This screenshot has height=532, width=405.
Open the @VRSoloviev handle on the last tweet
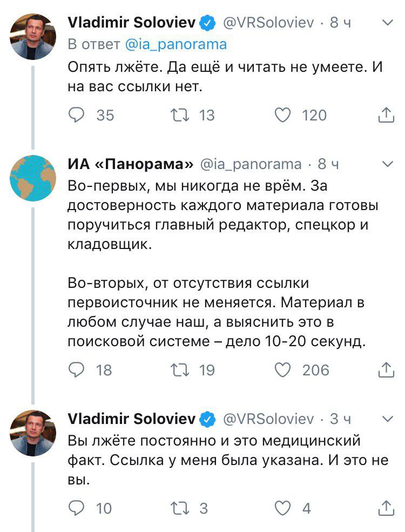268,419
